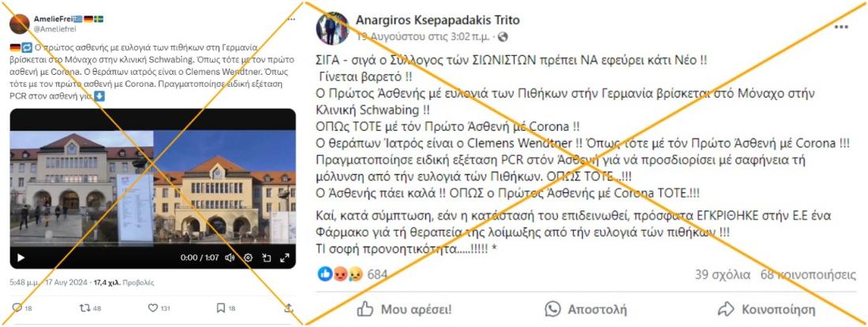
Task: Open AmelieFrei profile avatar
Action: (x=20, y=24)
